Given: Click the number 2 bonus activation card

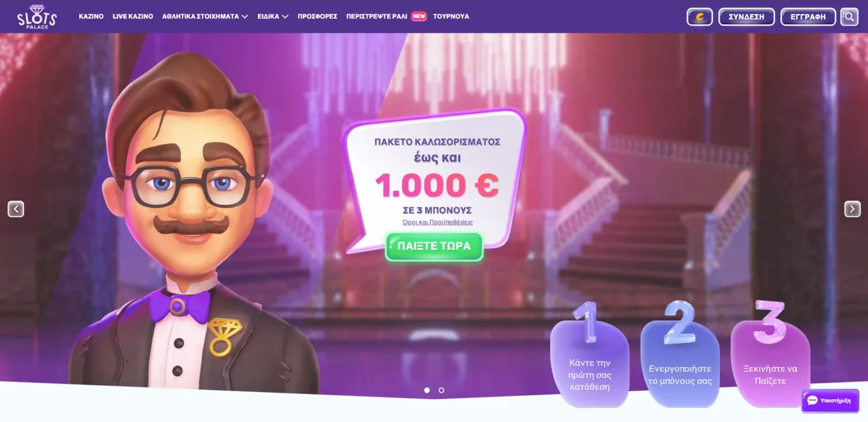Looking at the screenshot, I should [x=680, y=355].
